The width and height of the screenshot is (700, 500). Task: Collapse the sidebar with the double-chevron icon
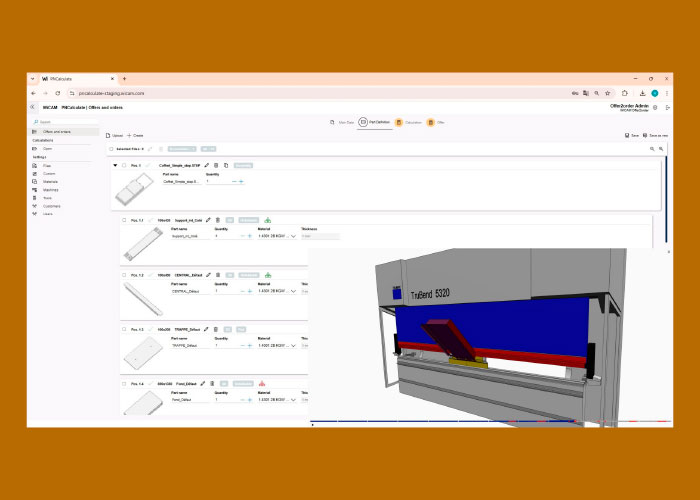tap(32, 107)
